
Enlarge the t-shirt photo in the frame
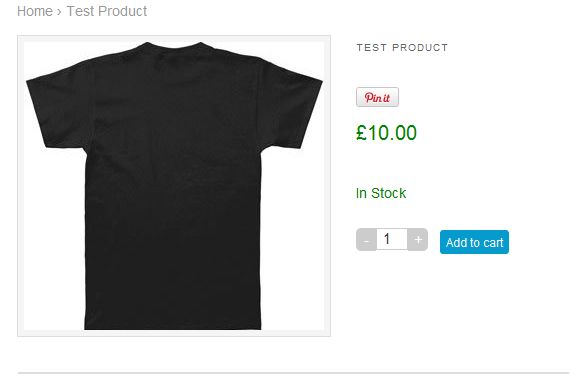click(174, 186)
